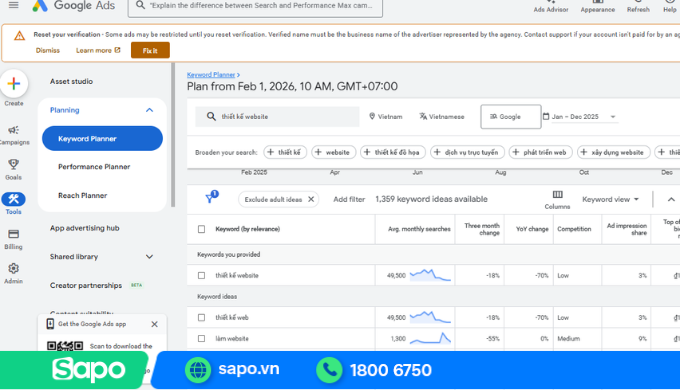Viewport: 680px width, 390px height.
Task: Open Creator partnerships
Action: [x=86, y=285]
